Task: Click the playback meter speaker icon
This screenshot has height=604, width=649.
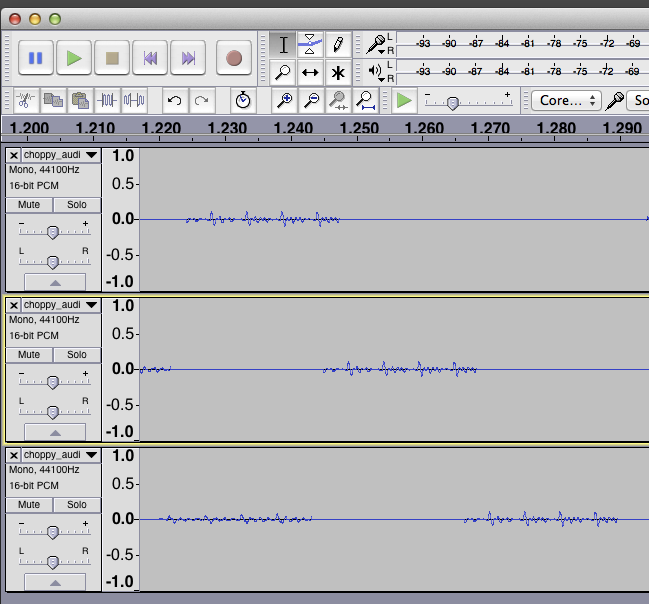Action: coord(376,71)
